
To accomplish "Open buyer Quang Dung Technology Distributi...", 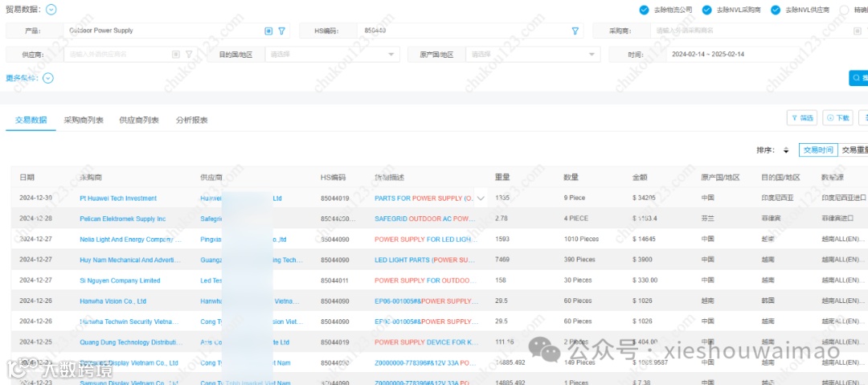I will pyautogui.click(x=131, y=342).
